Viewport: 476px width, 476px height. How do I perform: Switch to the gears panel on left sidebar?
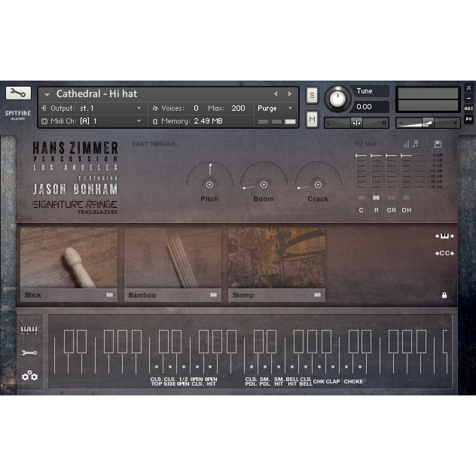(x=30, y=376)
